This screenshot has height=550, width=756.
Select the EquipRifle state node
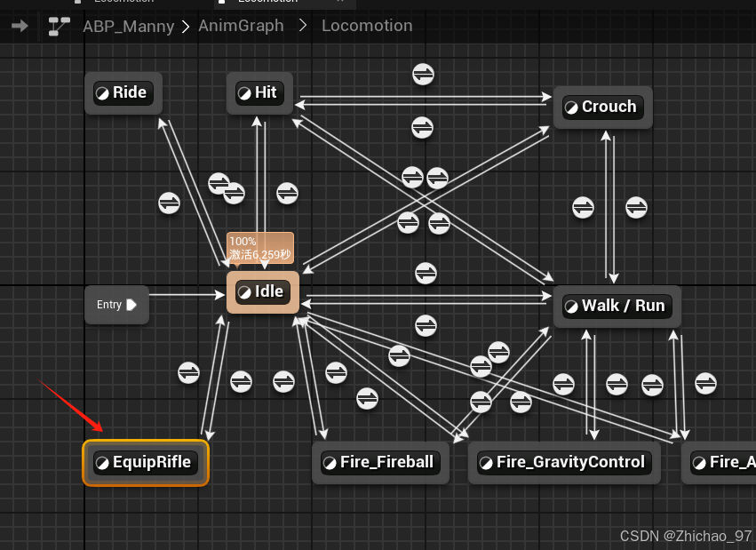[x=146, y=463]
